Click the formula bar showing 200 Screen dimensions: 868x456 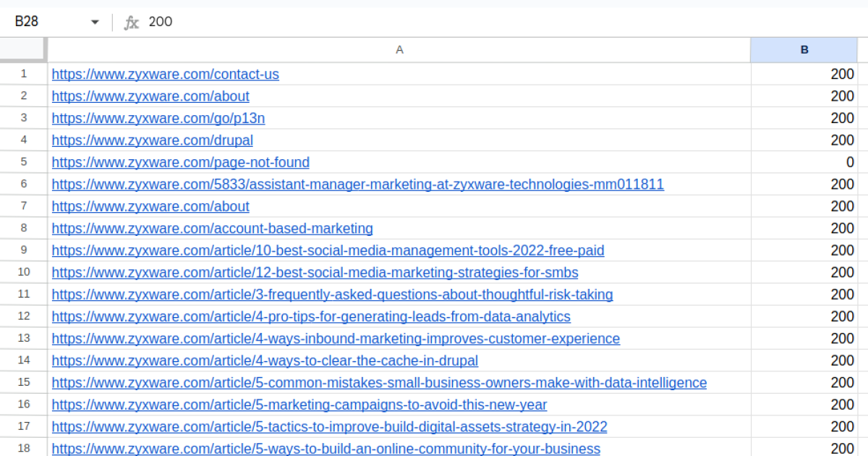(x=163, y=22)
